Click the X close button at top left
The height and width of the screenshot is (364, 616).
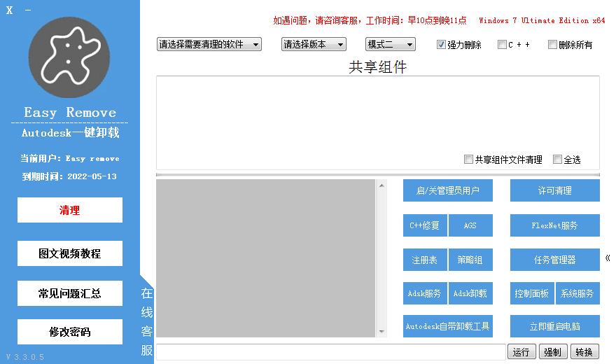click(9, 10)
